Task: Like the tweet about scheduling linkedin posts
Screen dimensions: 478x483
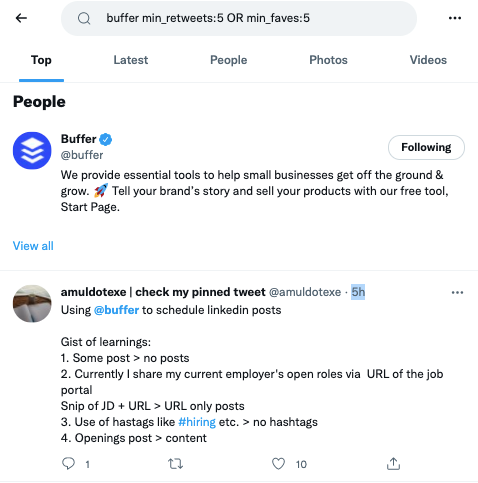Action: [x=278, y=464]
